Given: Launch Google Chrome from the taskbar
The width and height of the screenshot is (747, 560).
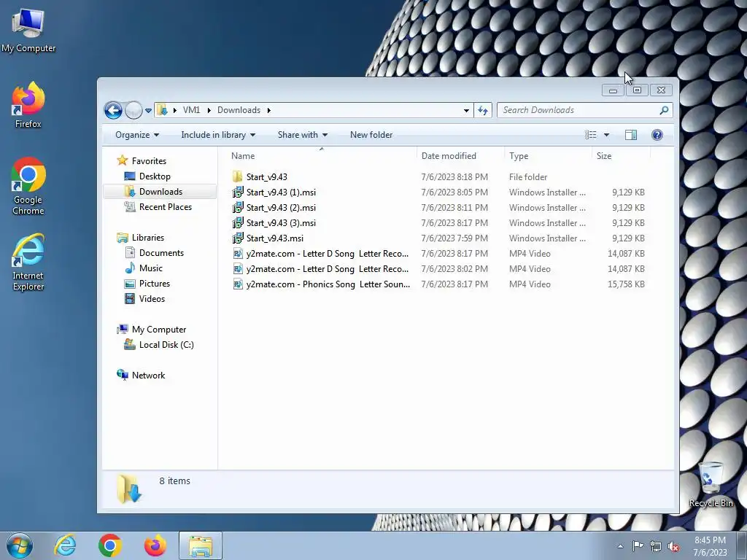Looking at the screenshot, I should click(x=110, y=545).
